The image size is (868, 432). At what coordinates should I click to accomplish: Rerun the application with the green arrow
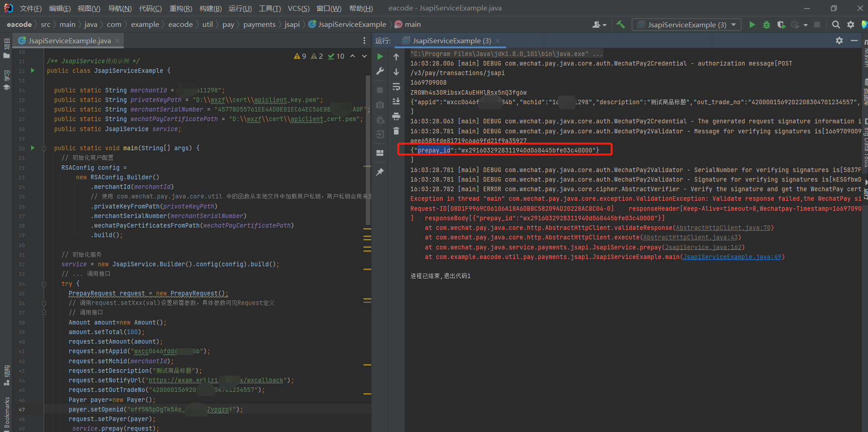pos(380,56)
